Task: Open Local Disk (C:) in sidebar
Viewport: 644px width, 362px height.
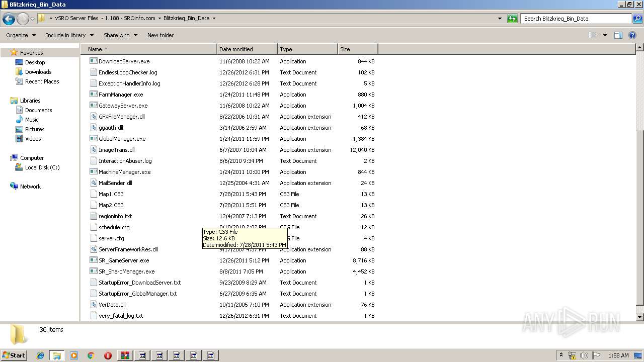Action: tap(42, 167)
